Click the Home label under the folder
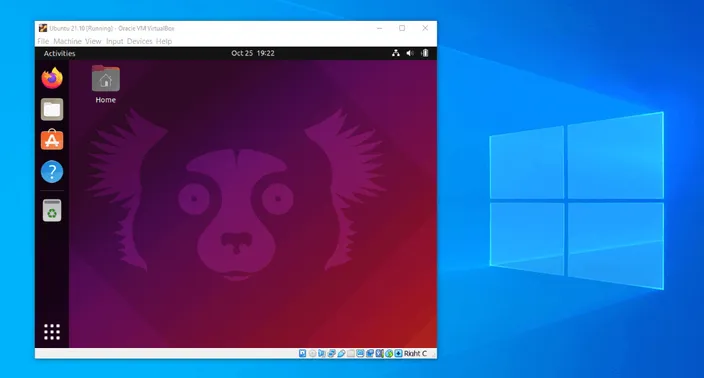This screenshot has height=378, width=704. [x=106, y=100]
